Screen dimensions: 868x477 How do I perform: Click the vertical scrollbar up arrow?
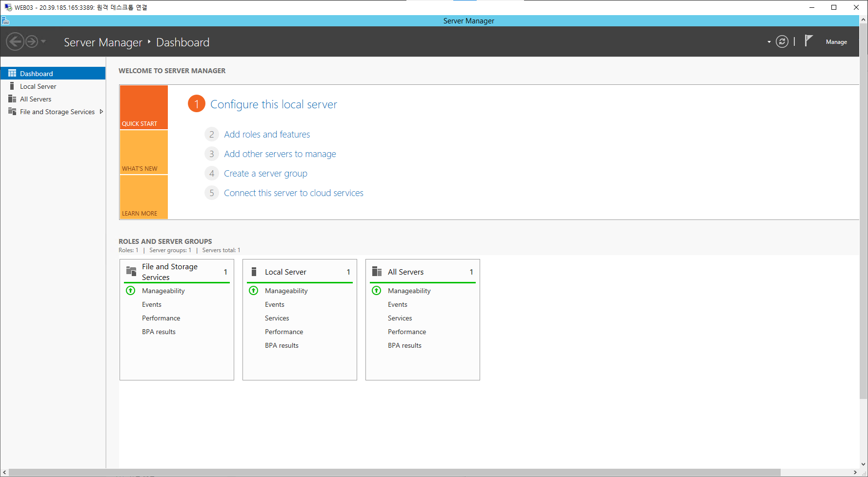[864, 20]
